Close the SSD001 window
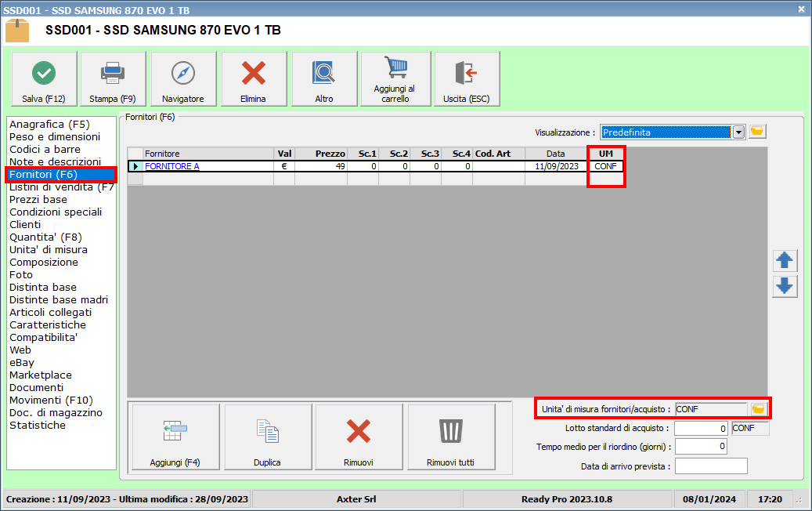 tap(801, 9)
